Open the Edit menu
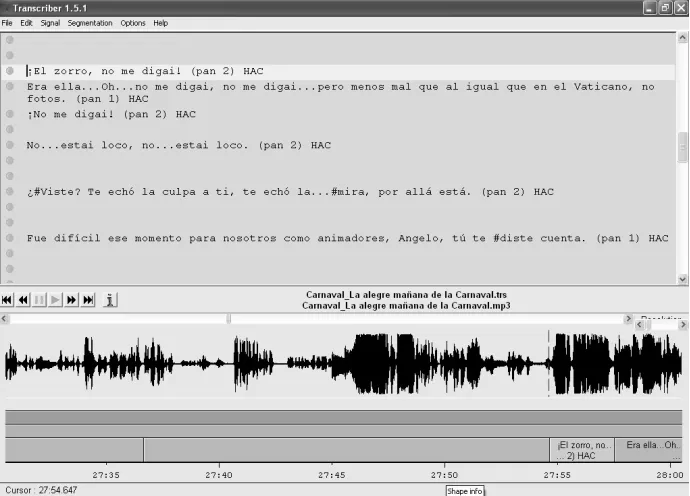 (26, 23)
